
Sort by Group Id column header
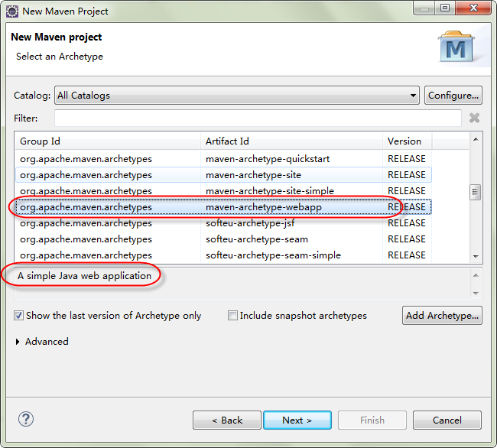(x=108, y=141)
